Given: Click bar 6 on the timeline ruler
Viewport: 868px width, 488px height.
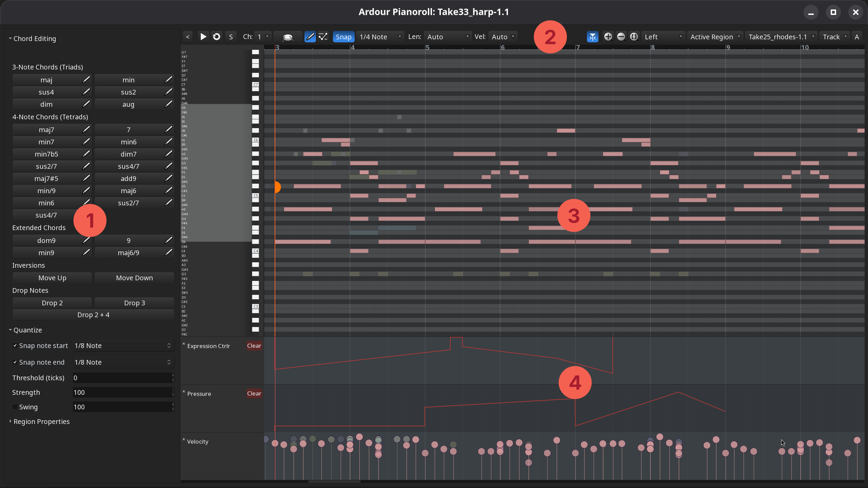Looking at the screenshot, I should tap(502, 47).
